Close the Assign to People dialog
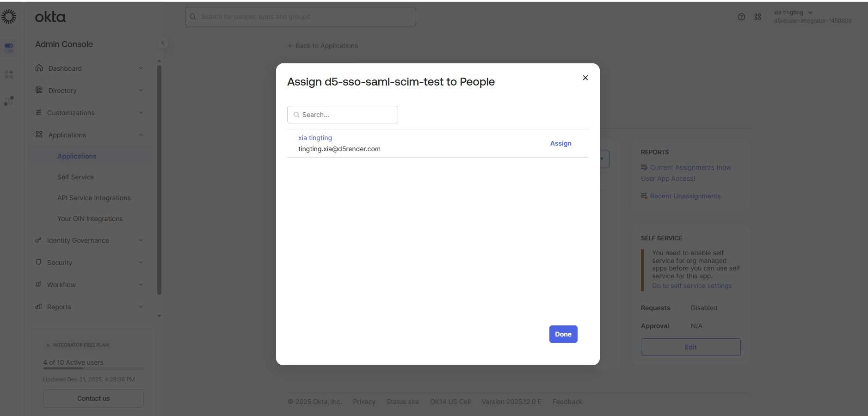Screen dimensions: 868x416 (x=585, y=78)
